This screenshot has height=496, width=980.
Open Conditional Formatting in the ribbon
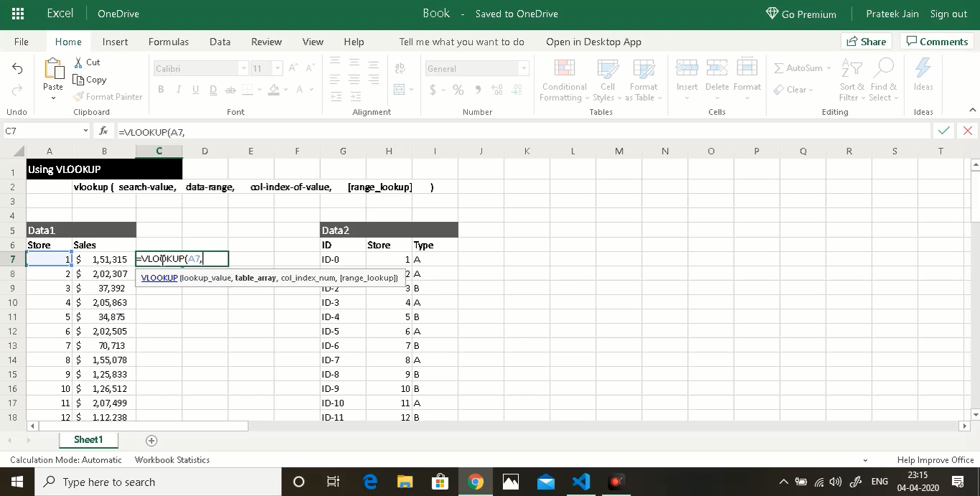pos(565,80)
